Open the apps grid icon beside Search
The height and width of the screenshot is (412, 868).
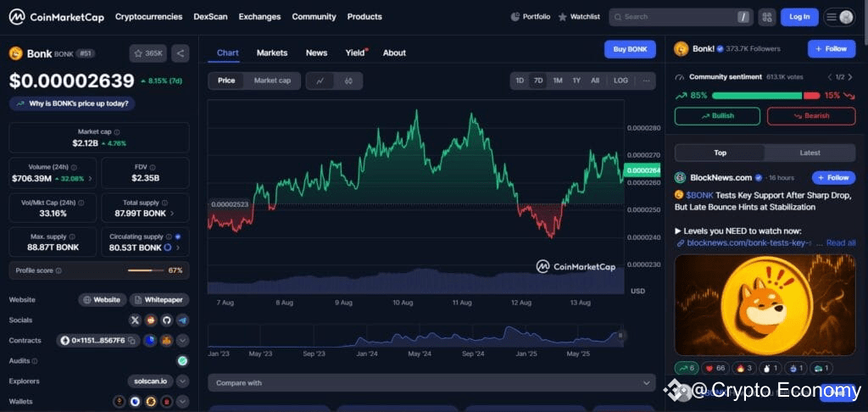pyautogui.click(x=766, y=17)
